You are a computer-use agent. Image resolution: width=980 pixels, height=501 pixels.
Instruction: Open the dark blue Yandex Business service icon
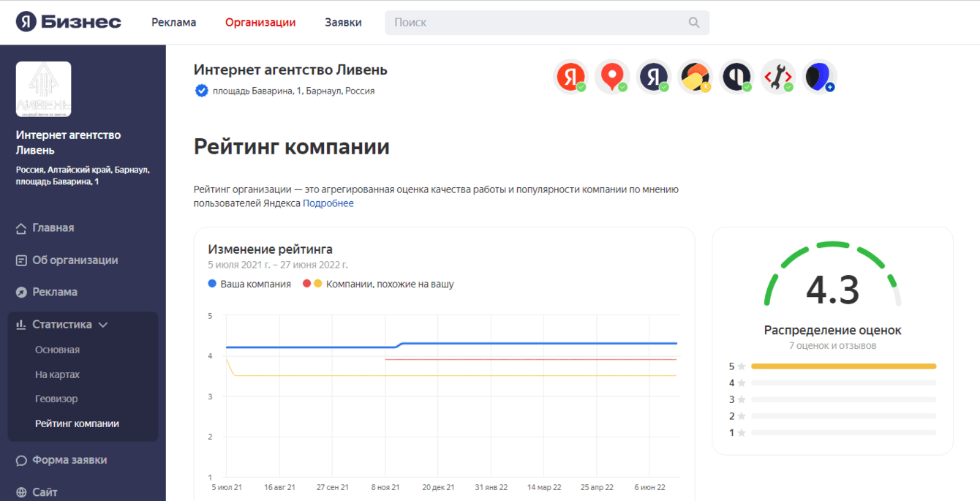coord(654,76)
